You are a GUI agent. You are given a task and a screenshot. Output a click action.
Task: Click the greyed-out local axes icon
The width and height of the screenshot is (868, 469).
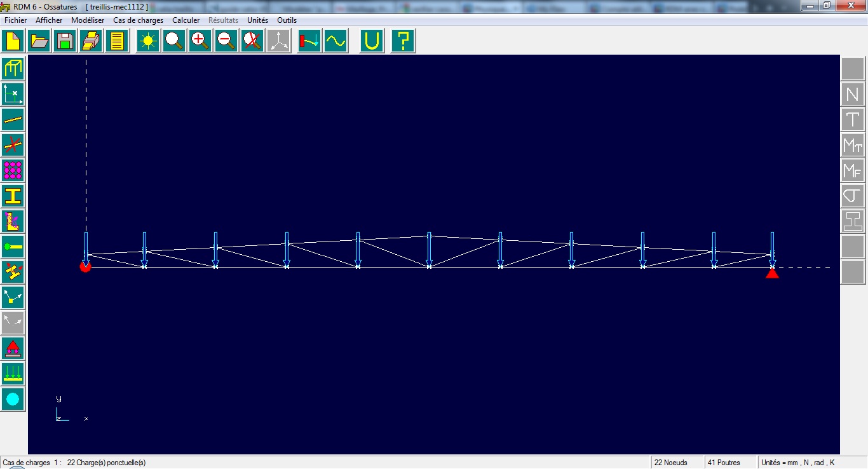click(13, 323)
